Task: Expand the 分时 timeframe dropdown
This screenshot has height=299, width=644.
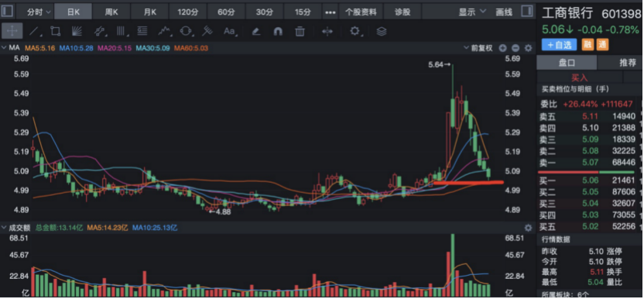Action: 39,12
